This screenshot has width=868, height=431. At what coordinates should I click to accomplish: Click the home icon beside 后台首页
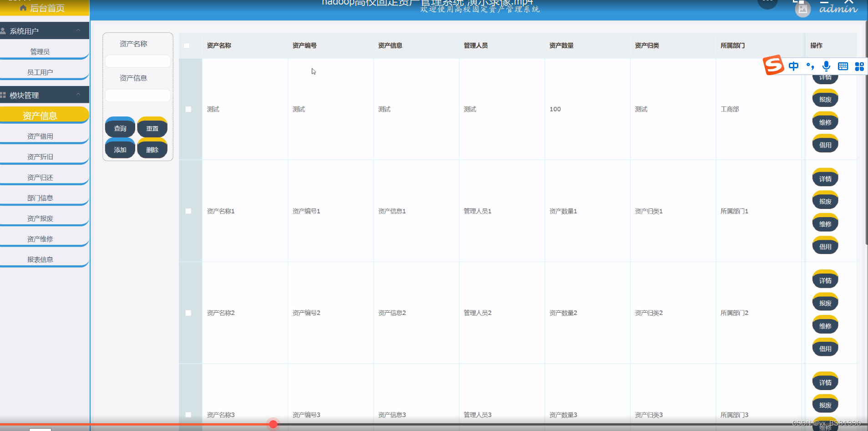click(23, 8)
